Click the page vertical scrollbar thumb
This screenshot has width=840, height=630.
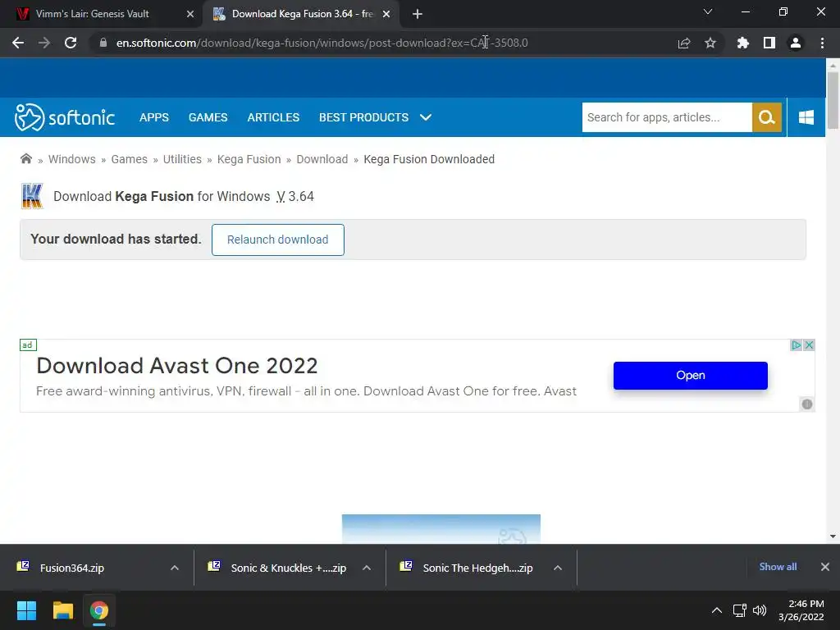[x=833, y=100]
